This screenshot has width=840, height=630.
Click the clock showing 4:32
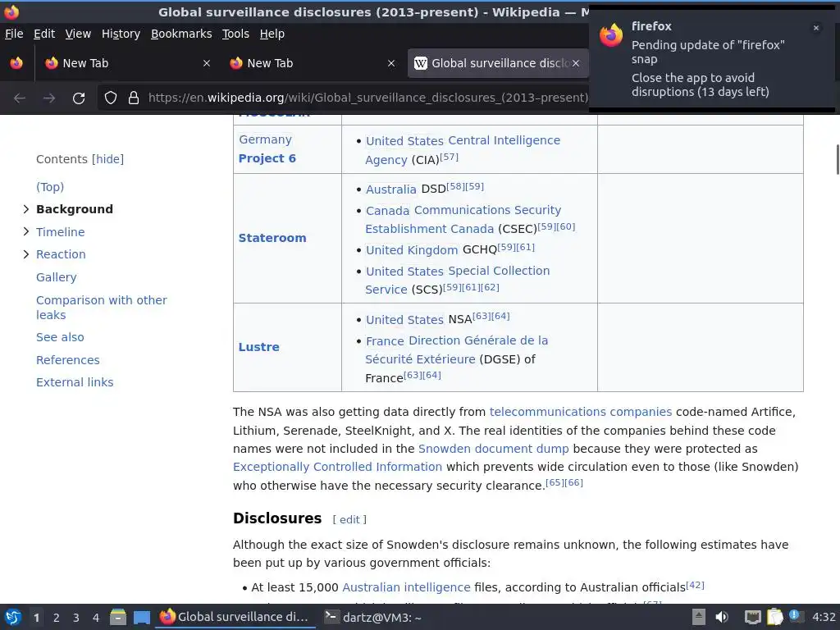pyautogui.click(x=824, y=617)
